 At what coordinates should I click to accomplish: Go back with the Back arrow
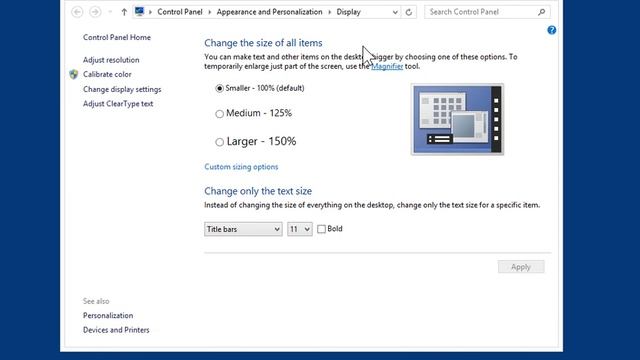click(77, 12)
